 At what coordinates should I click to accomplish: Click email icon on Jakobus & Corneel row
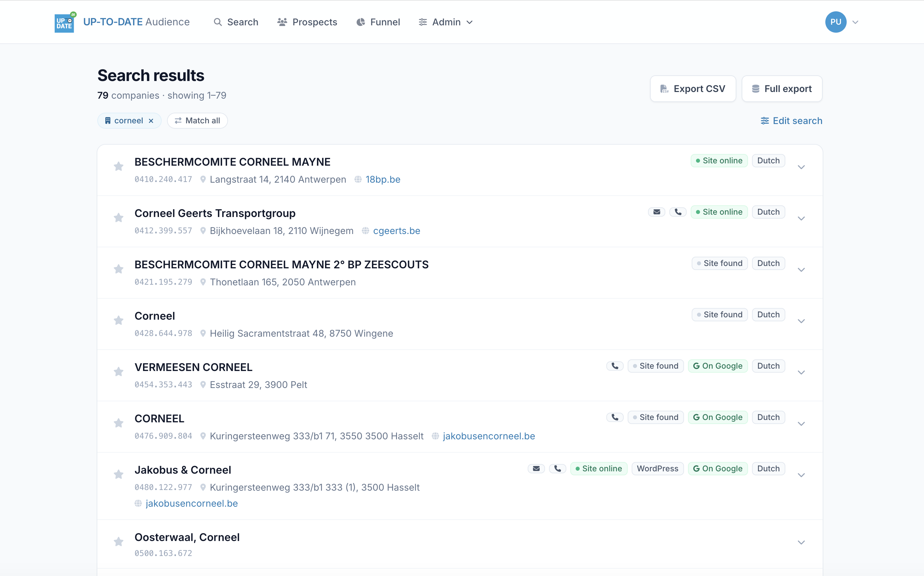pyautogui.click(x=536, y=469)
